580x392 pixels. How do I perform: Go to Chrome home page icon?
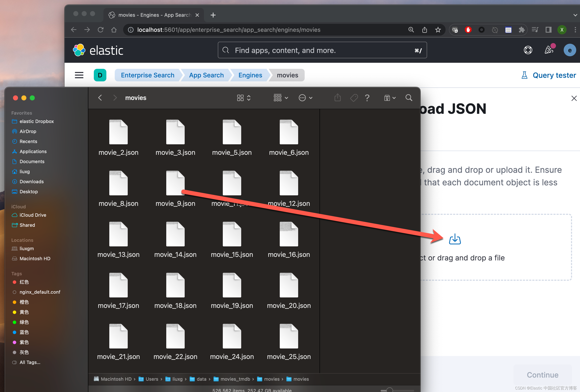click(114, 30)
